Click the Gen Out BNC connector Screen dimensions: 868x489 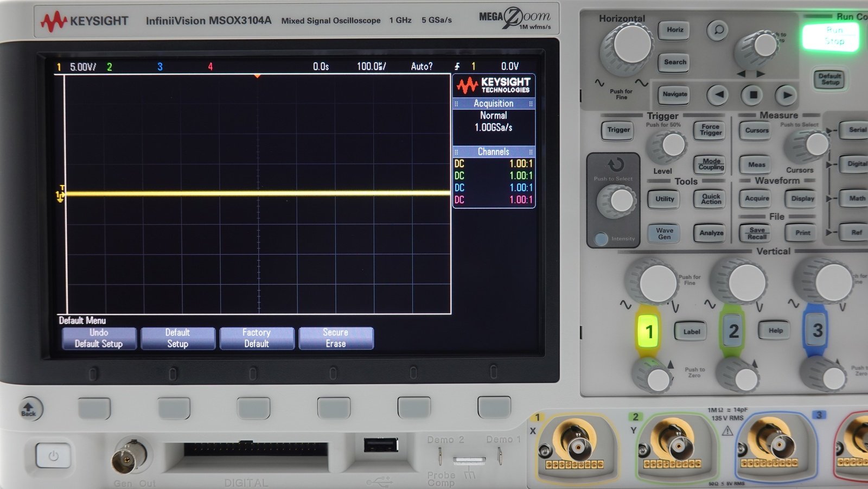[x=129, y=456]
